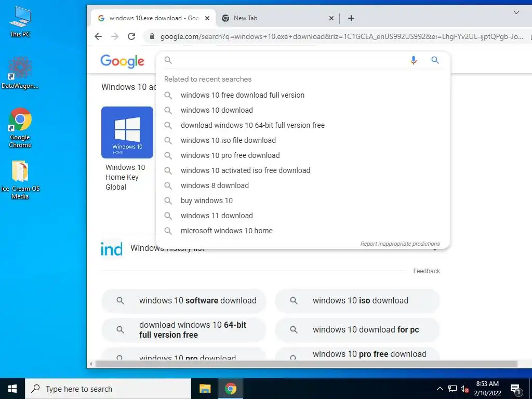Click related search 'windows 10 pro free download'
532x399 pixels.
357,354
